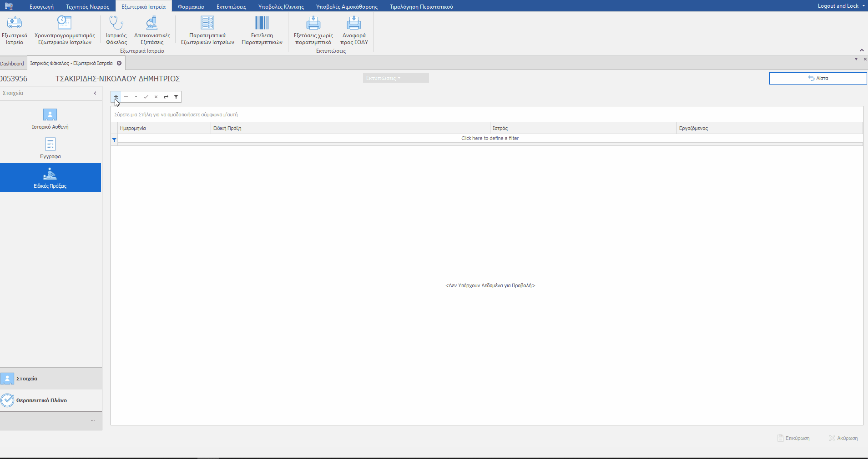This screenshot has height=459, width=868.
Task: Open Παραπεμπτικά Εξωτερικών Ιατρείων icon
Action: point(207,23)
